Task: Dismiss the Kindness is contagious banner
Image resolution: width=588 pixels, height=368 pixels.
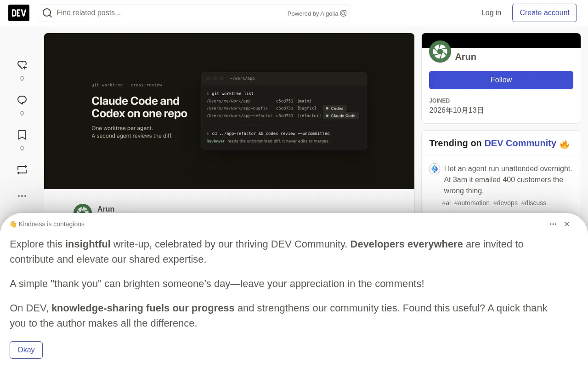Action: (x=567, y=224)
